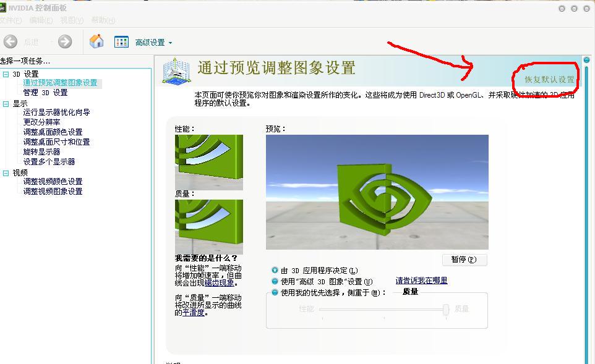The image size is (595, 364).
Task: Open the 帮助(H) menu
Action: 103,20
